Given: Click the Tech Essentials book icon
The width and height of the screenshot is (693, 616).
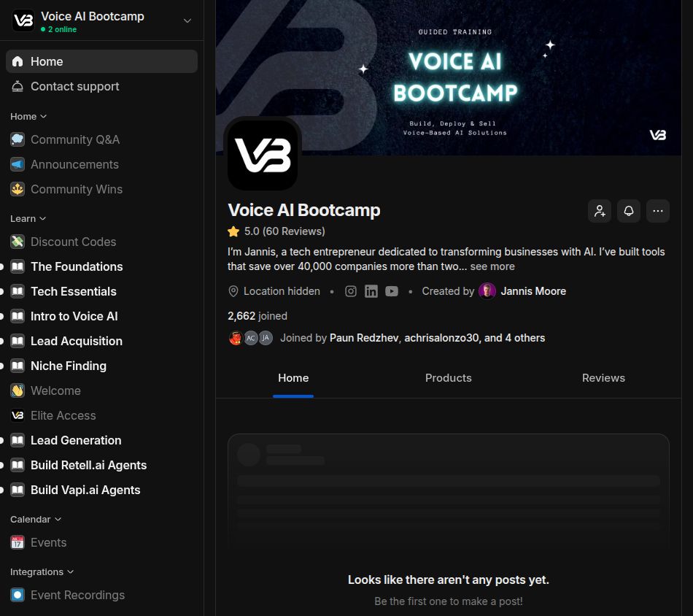Looking at the screenshot, I should (18, 291).
